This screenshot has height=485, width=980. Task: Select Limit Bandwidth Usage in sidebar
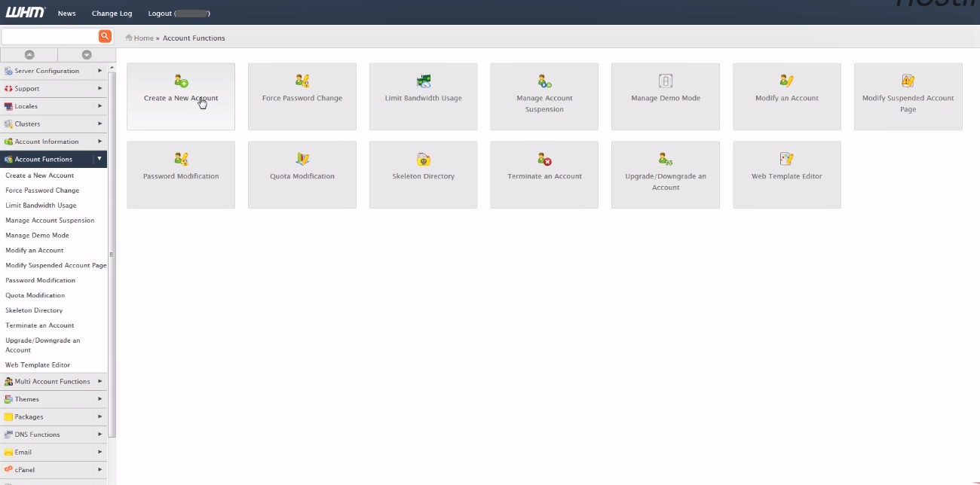coord(41,206)
